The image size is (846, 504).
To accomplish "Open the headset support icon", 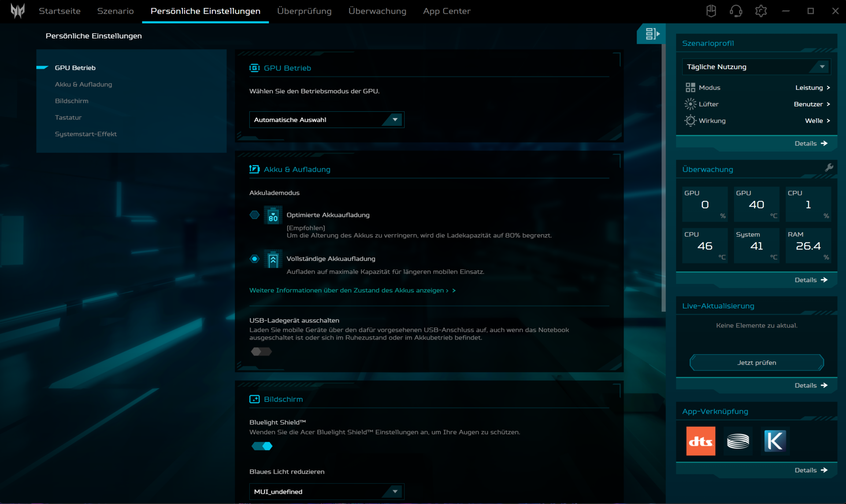I will 736,11.
